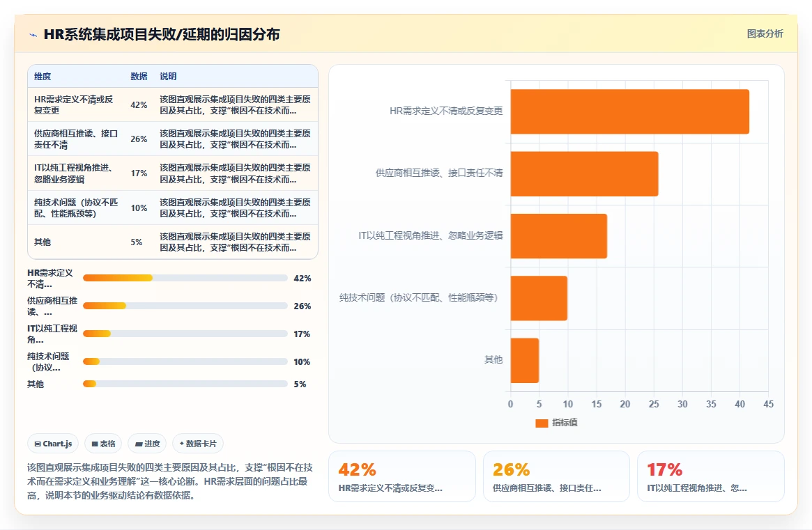The image size is (812, 530).
Task: Open the 42% data card
Action: point(402,476)
